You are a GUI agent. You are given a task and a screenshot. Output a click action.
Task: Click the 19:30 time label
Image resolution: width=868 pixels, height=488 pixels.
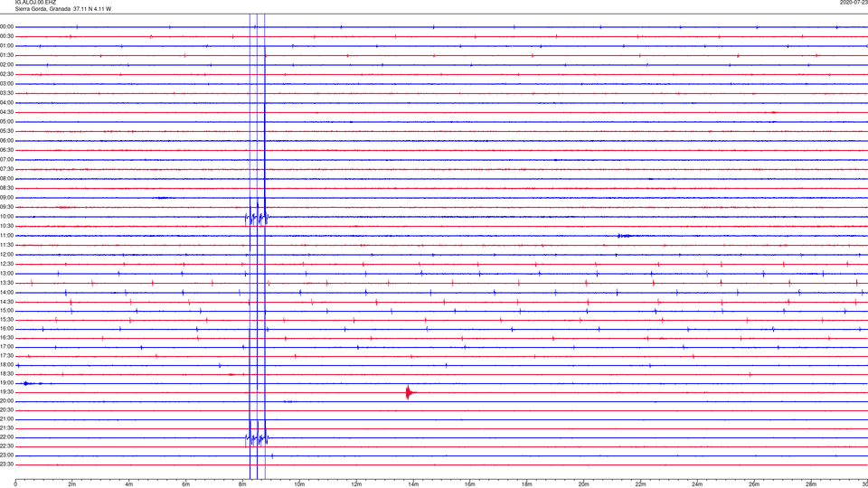[7, 391]
